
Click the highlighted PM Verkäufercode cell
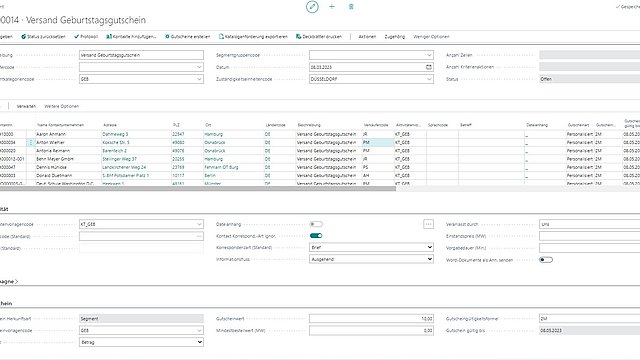coord(378,142)
